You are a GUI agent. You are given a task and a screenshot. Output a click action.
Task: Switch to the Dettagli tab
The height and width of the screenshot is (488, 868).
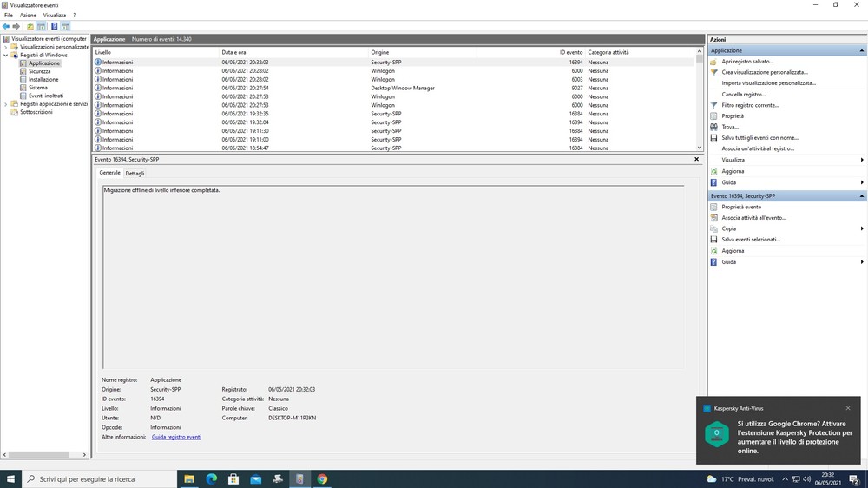135,174
